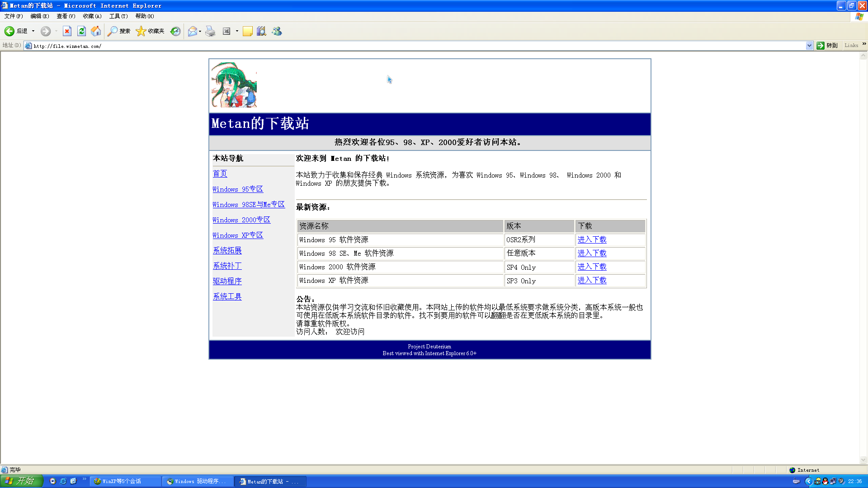The height and width of the screenshot is (488, 868).
Task: Click the grey Forward arrow button
Action: click(x=45, y=31)
